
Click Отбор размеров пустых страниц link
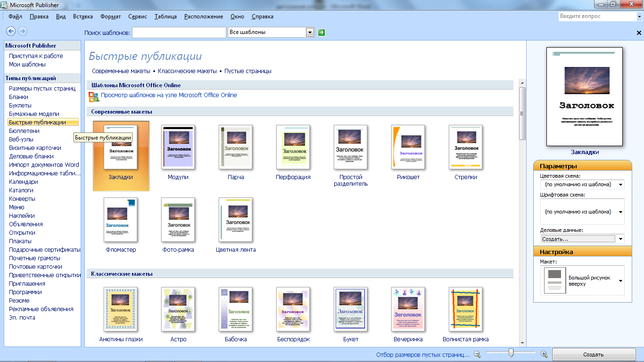pos(423,355)
